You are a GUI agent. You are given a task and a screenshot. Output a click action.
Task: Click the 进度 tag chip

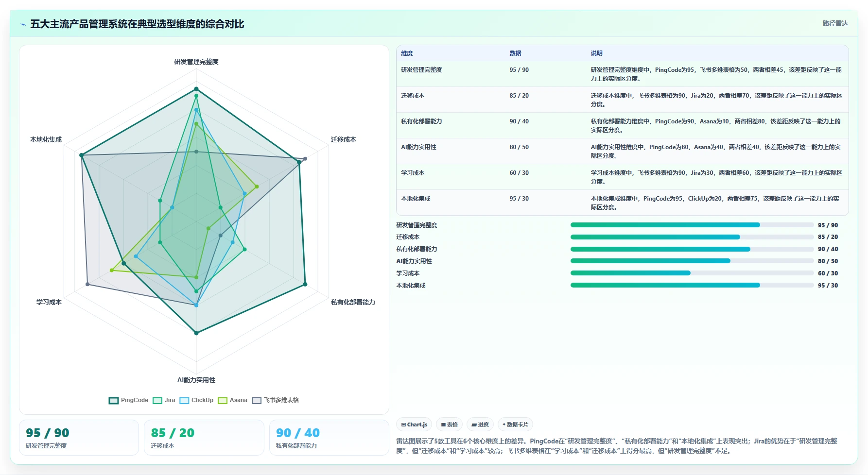pos(480,424)
